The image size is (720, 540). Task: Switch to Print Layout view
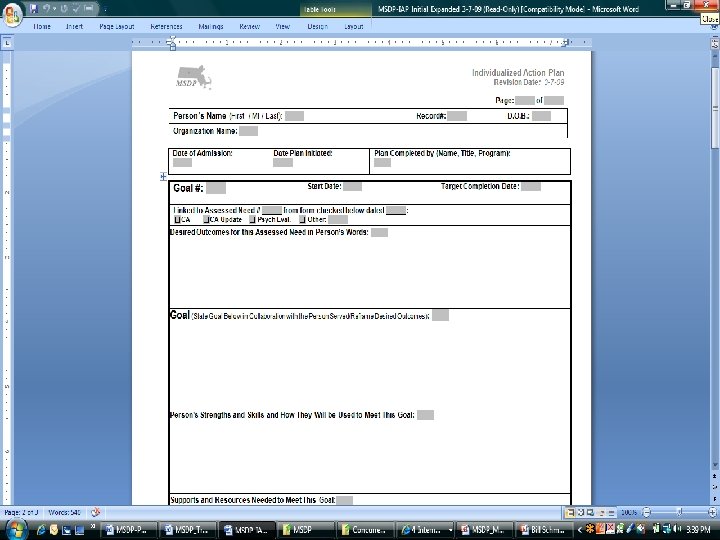point(570,512)
